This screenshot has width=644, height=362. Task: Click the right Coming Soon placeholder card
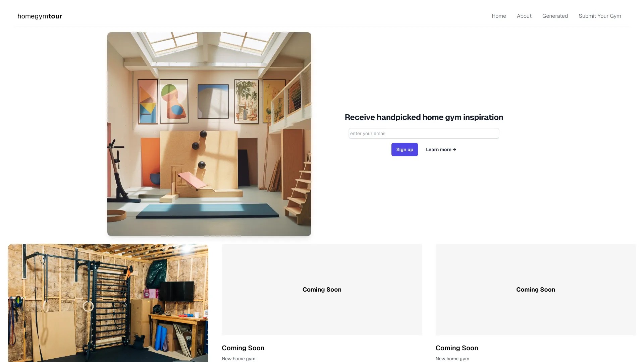(535, 289)
